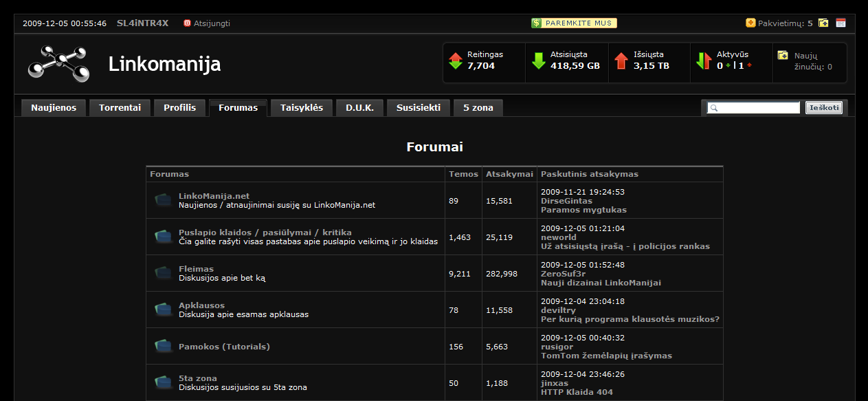This screenshot has width=868, height=401.
Task: Click the new messages folder icon
Action: pyautogui.click(x=783, y=55)
